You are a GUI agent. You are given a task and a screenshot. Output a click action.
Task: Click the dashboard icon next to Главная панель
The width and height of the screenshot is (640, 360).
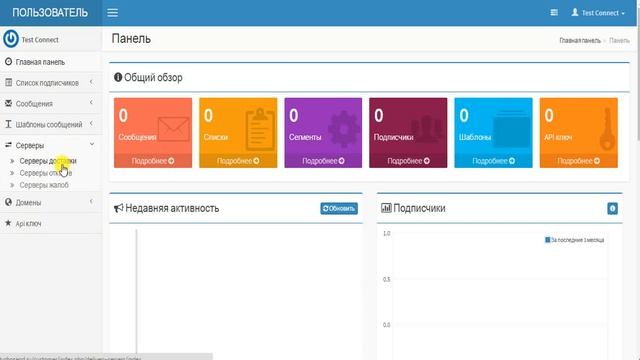point(8,62)
